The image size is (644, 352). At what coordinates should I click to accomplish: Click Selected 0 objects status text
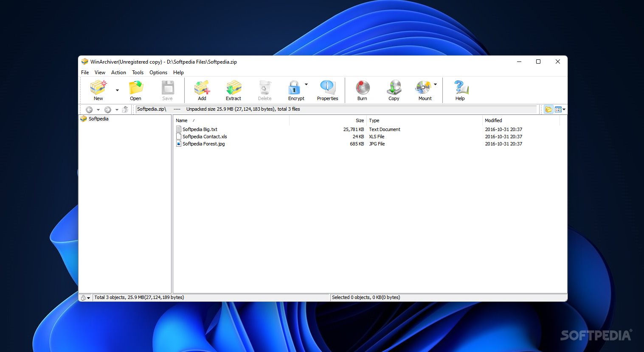coord(366,297)
